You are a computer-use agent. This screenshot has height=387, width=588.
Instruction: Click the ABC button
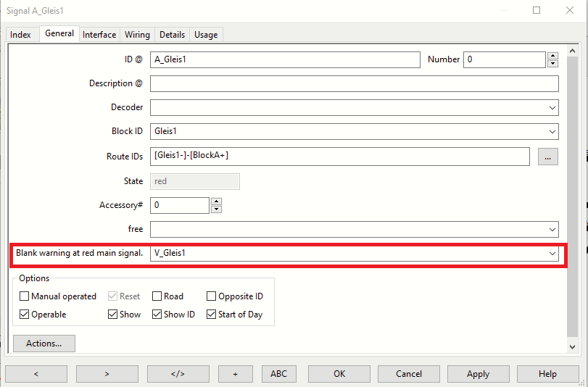[x=278, y=374]
